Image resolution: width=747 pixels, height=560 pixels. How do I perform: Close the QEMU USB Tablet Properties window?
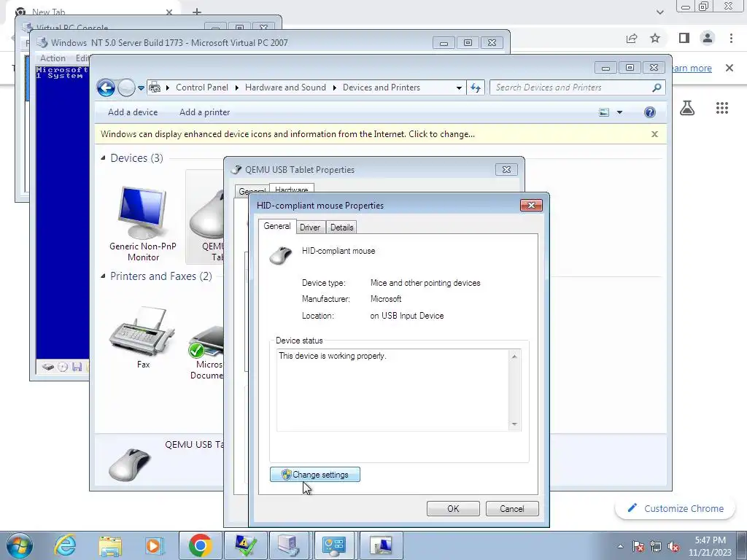point(506,169)
